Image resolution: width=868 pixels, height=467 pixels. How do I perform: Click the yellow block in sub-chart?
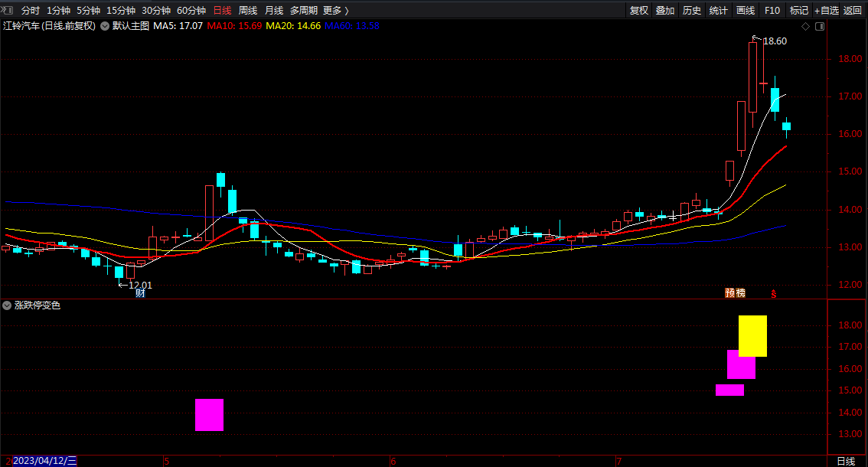pos(752,336)
